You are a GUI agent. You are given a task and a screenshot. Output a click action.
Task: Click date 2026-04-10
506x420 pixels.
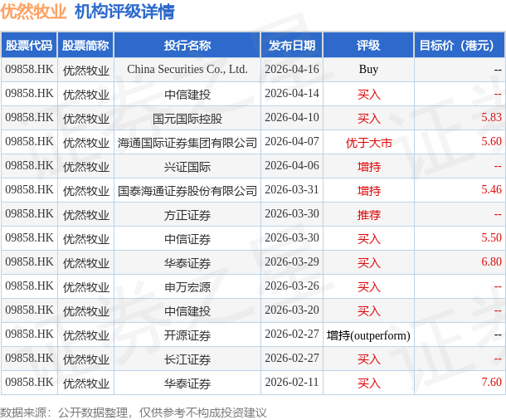(292, 118)
